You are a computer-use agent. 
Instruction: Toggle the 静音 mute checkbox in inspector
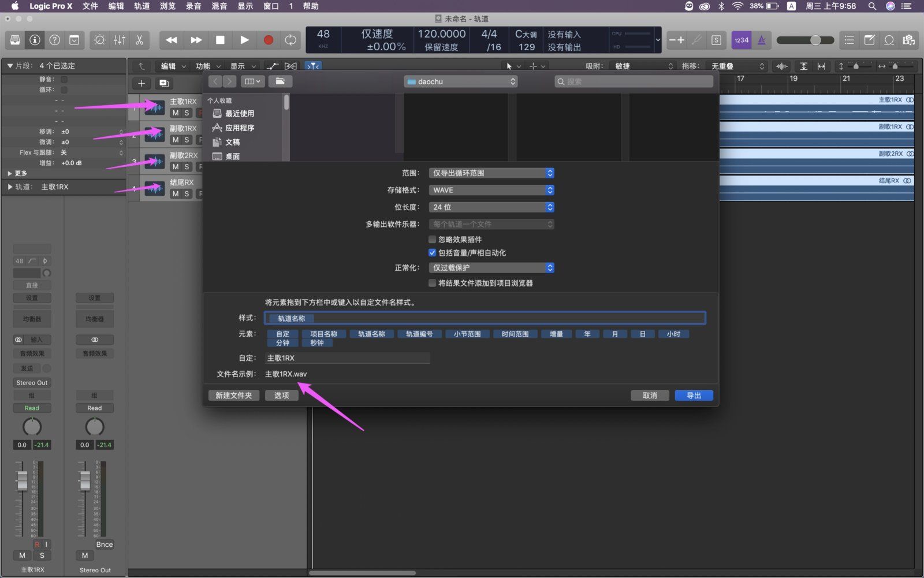64,79
